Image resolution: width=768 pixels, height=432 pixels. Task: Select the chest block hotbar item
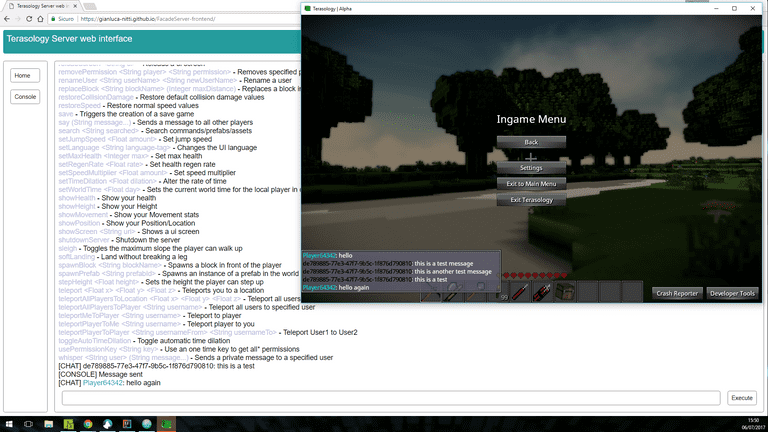click(x=565, y=291)
